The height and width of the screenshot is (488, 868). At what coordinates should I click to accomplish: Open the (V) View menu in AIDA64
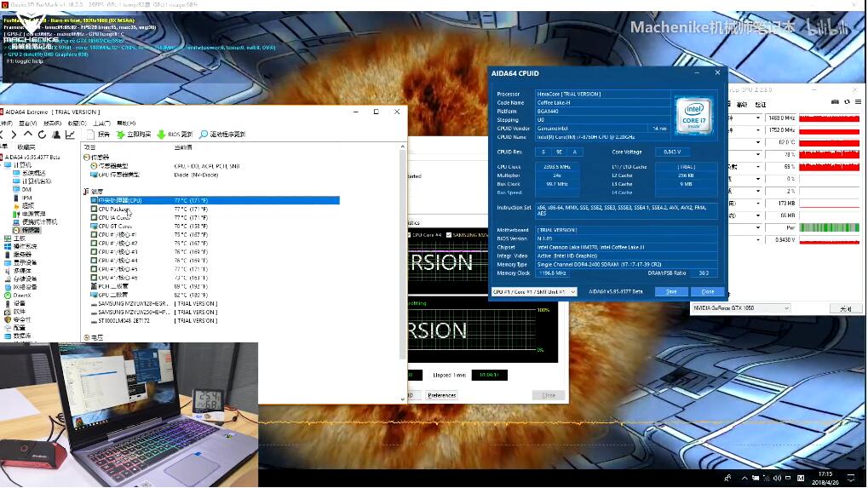(27, 123)
